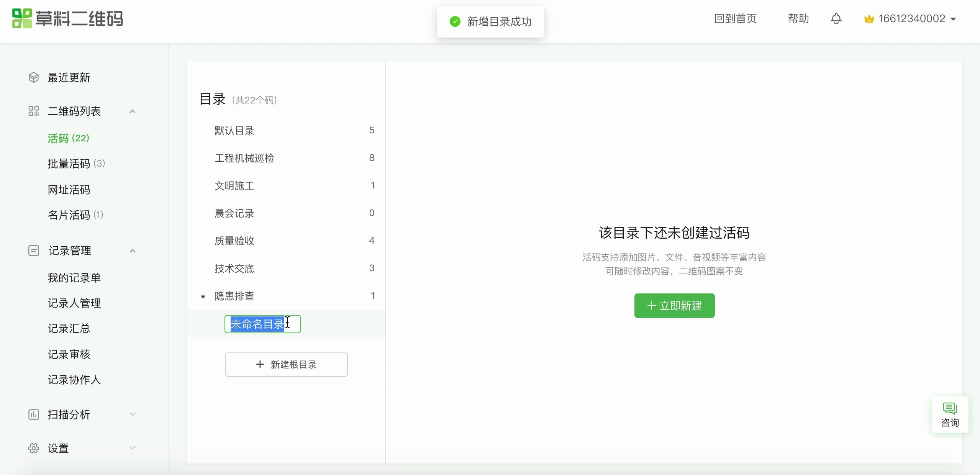This screenshot has width=980, height=475.
Task: Open 设置 menu
Action: point(58,448)
